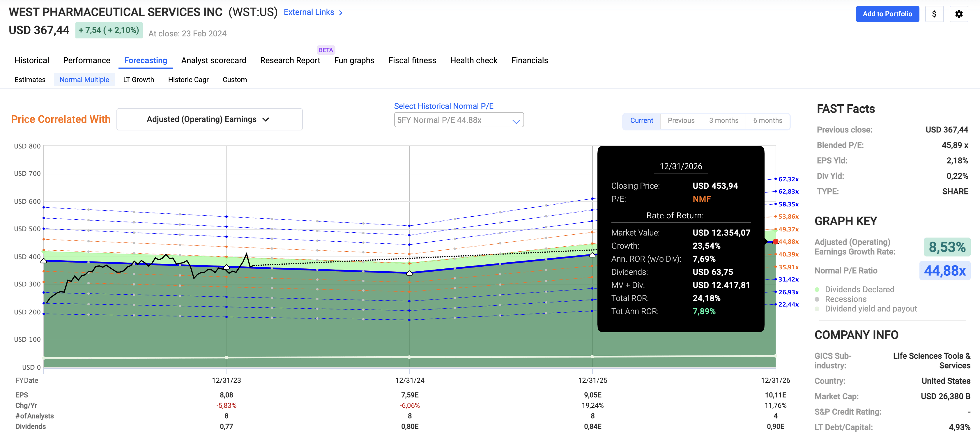Click white triangle marker at 12/31/25
The image size is (980, 439).
pos(592,255)
